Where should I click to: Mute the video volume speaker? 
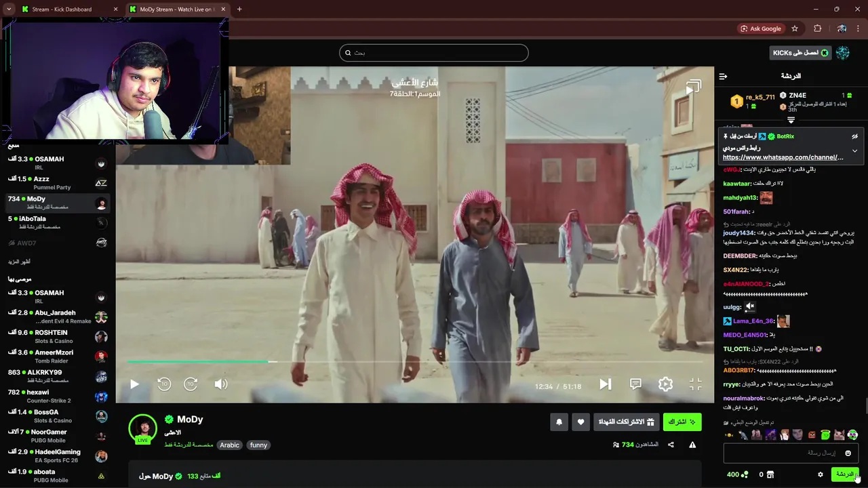(221, 384)
